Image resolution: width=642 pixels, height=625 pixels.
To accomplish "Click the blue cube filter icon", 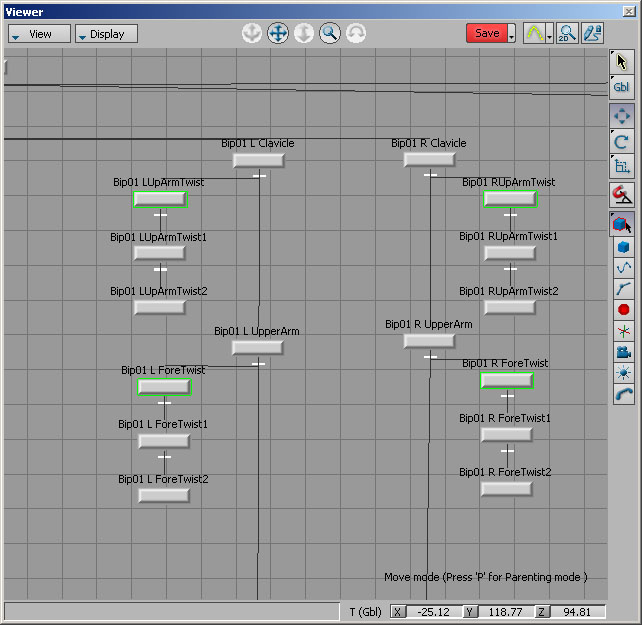I will (x=623, y=247).
